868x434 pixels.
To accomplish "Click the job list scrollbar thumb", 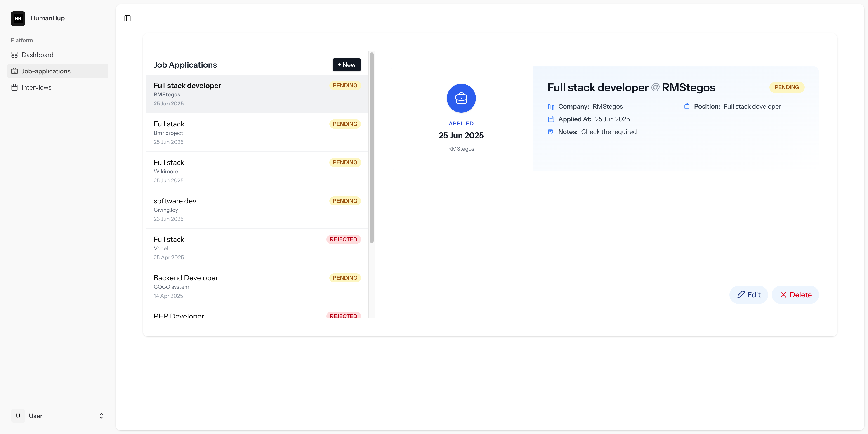I will pos(372,148).
